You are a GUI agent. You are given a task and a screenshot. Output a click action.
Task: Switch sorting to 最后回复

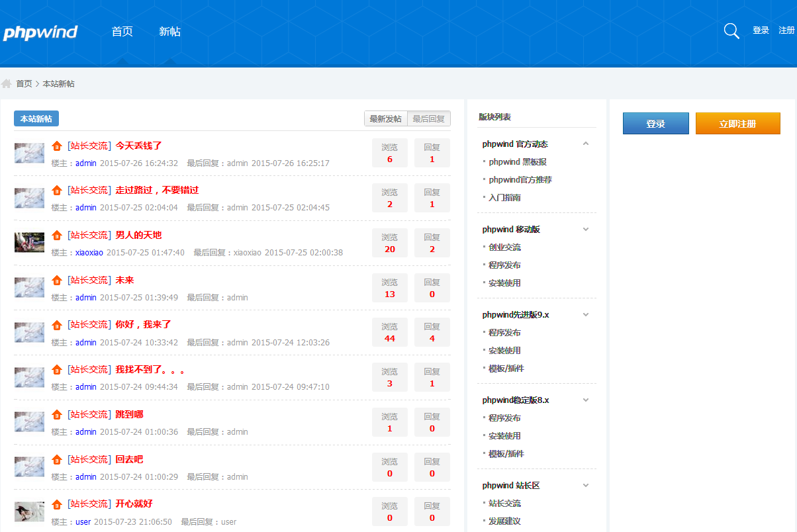428,119
